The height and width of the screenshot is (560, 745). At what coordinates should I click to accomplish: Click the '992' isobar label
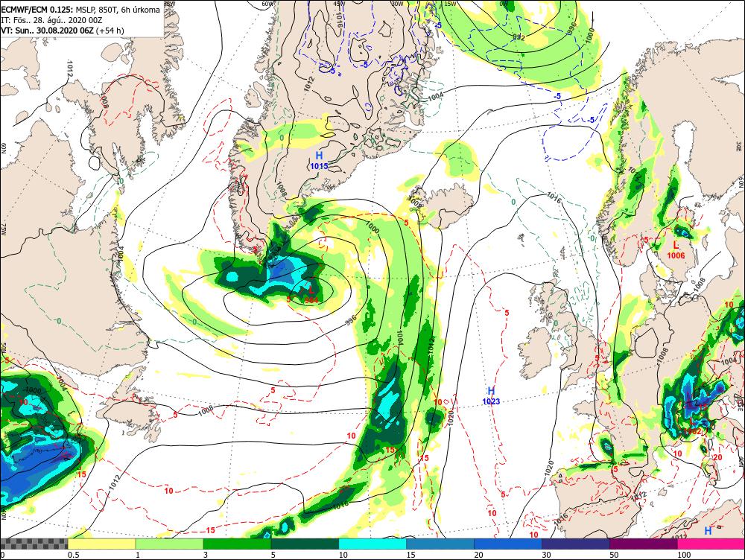coord(519,36)
